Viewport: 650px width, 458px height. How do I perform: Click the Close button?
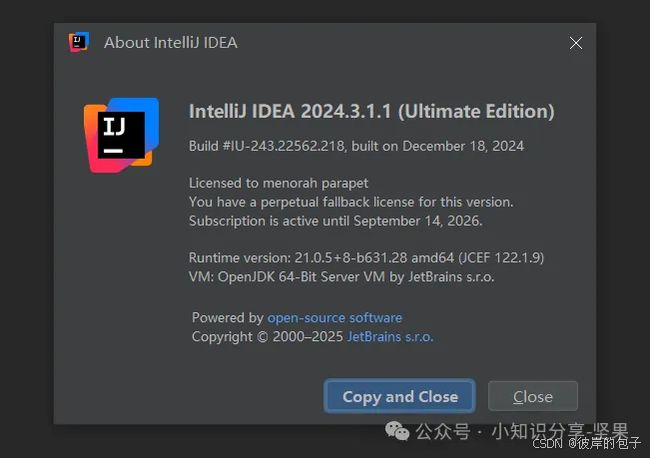(x=533, y=396)
